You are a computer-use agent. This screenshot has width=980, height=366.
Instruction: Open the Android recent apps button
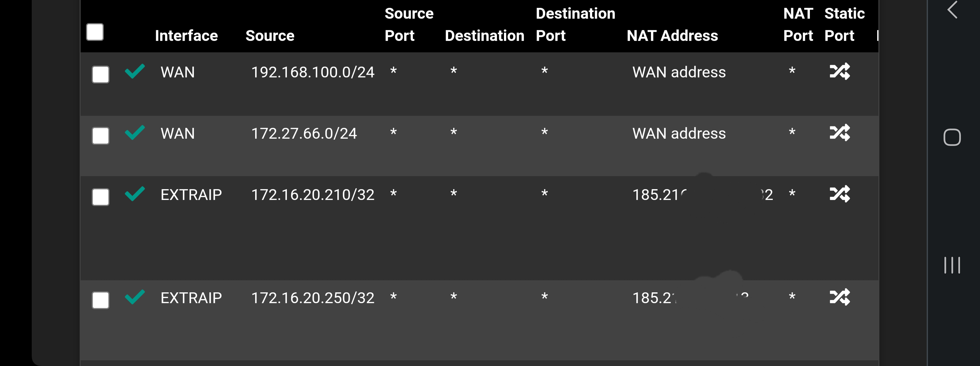[x=952, y=265]
